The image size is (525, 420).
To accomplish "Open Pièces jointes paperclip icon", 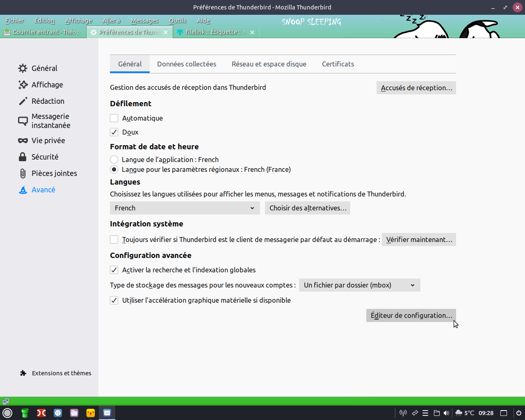I will click(x=23, y=173).
